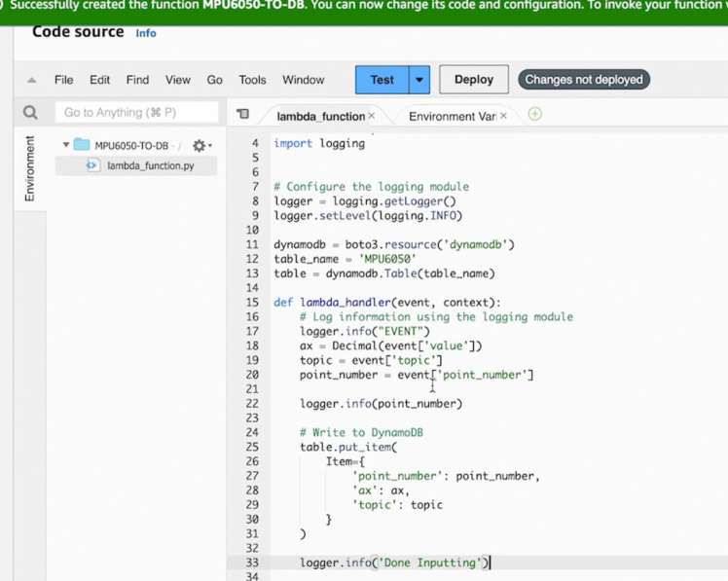The image size is (728, 581).
Task: Click the new tab plus icon
Action: coord(534,115)
